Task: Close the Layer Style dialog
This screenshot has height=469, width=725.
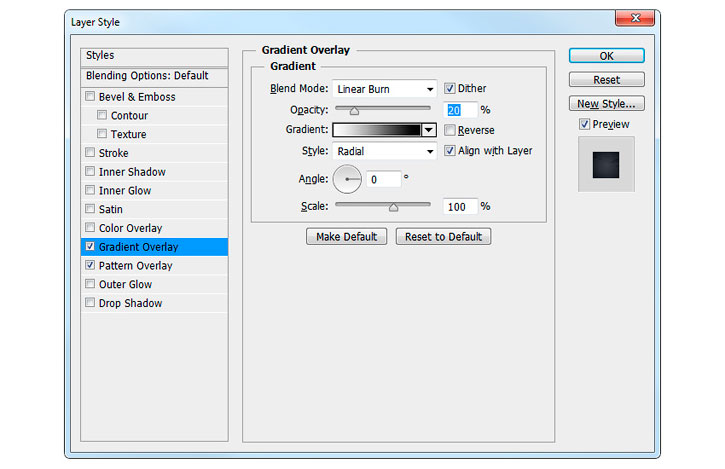Action: (x=635, y=18)
